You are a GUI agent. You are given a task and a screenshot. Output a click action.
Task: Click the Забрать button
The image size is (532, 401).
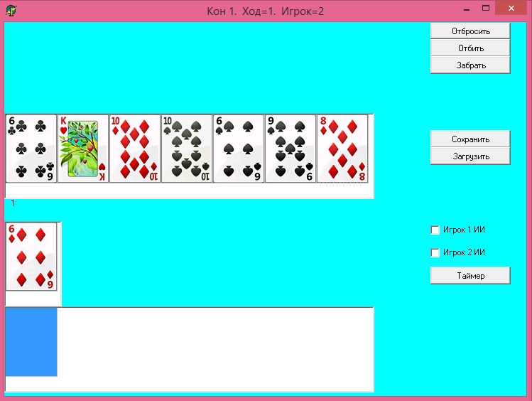(x=470, y=65)
